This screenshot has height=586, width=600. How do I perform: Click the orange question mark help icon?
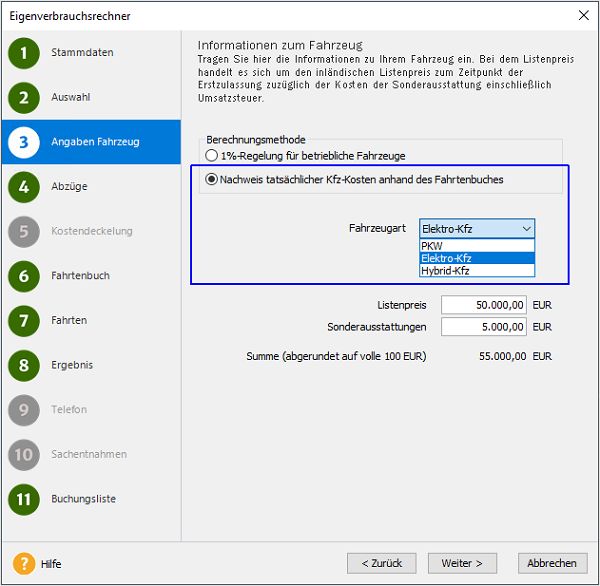click(24, 563)
